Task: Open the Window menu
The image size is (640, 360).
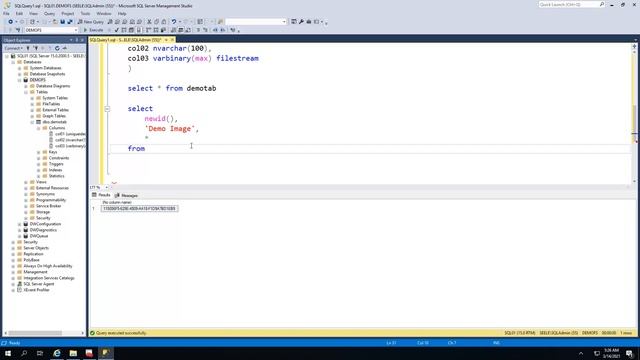Action: click(x=104, y=13)
